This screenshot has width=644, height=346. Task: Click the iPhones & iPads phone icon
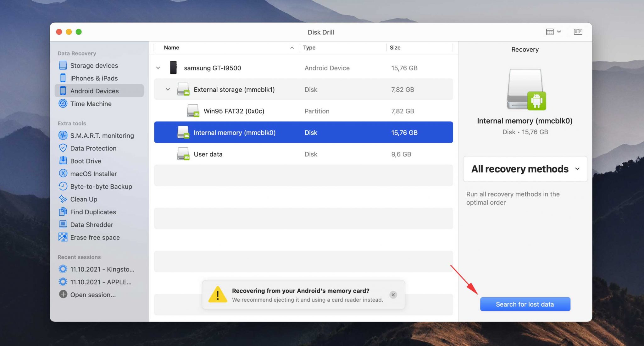63,78
